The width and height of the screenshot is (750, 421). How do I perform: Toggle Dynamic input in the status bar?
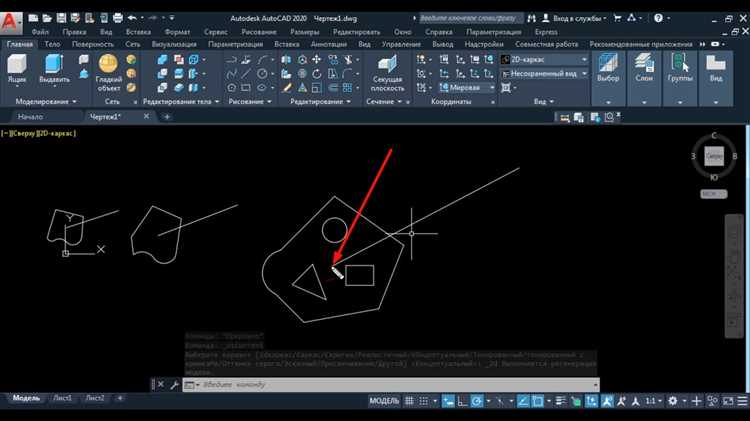448,401
